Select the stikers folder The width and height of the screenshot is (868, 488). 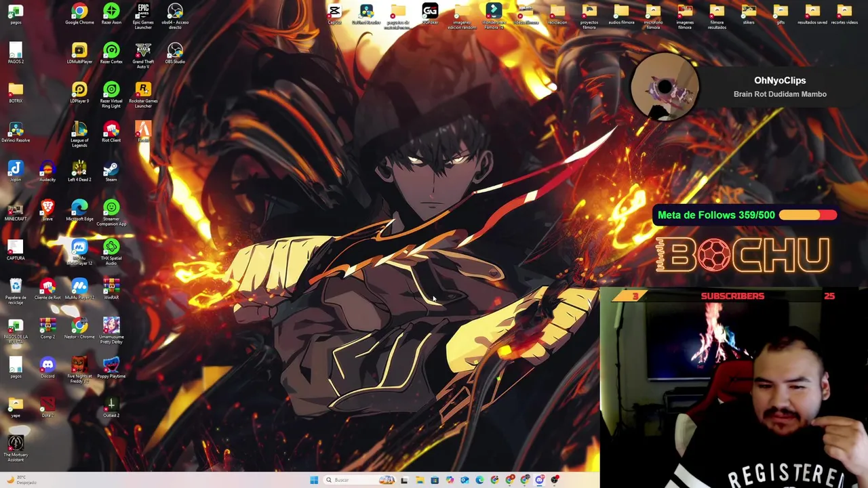[749, 14]
